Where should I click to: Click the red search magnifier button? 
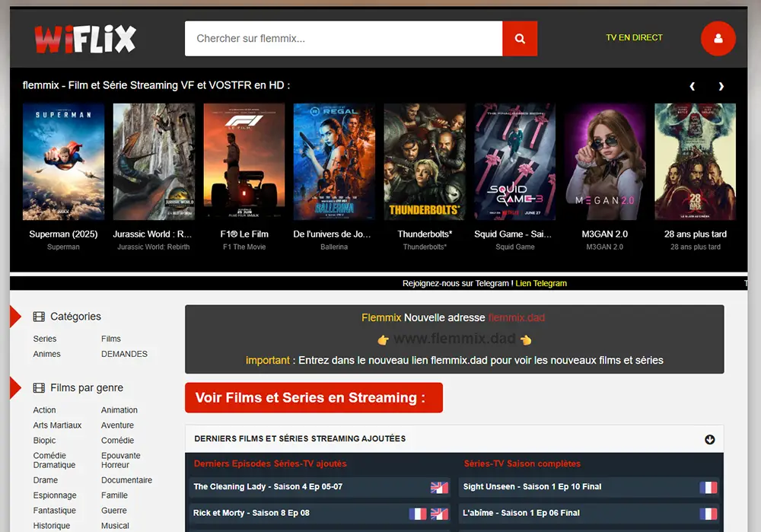(x=520, y=38)
